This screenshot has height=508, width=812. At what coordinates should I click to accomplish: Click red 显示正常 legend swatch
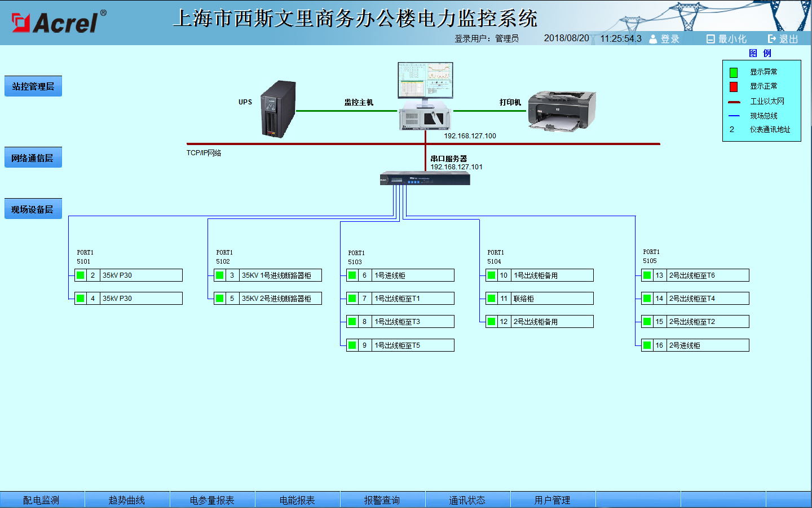(x=734, y=87)
